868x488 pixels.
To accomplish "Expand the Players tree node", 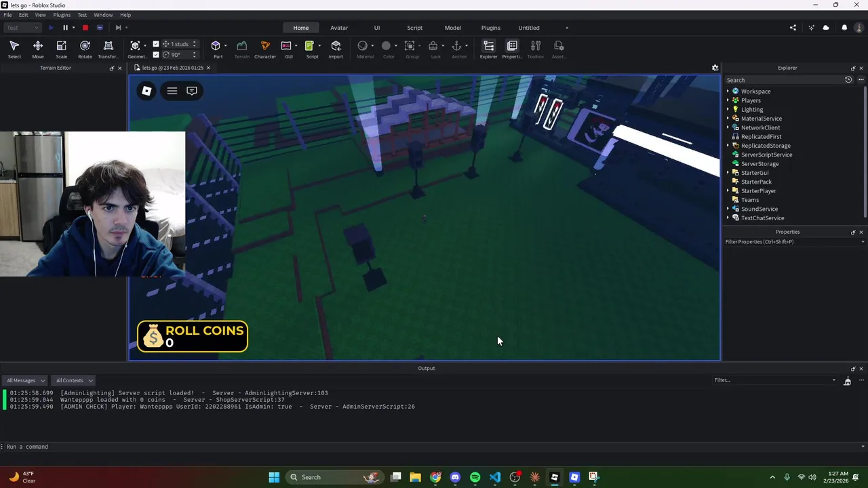I will point(728,100).
